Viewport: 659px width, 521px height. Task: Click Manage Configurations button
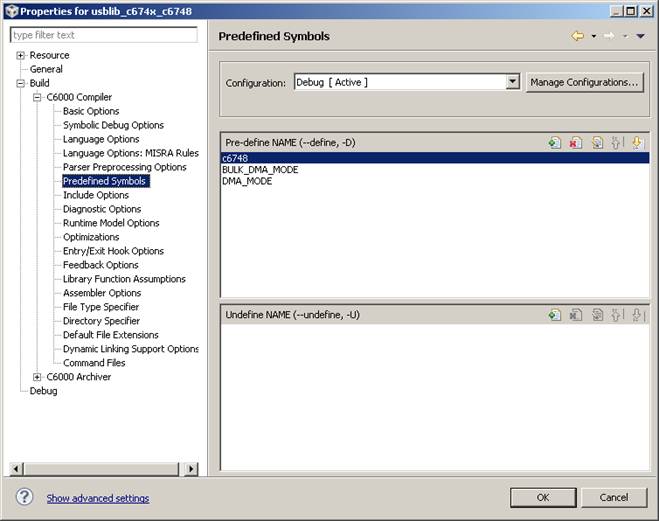tap(585, 82)
